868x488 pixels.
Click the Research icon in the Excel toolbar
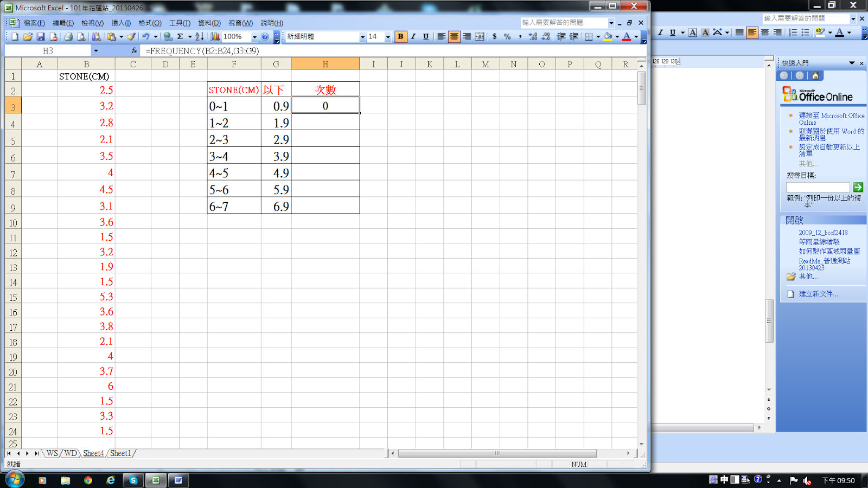click(97, 37)
